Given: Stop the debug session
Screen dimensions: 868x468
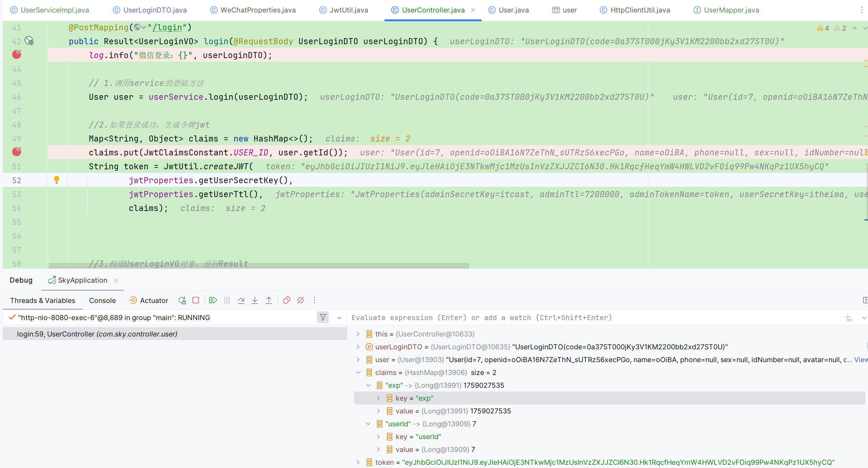Looking at the screenshot, I should [x=196, y=300].
